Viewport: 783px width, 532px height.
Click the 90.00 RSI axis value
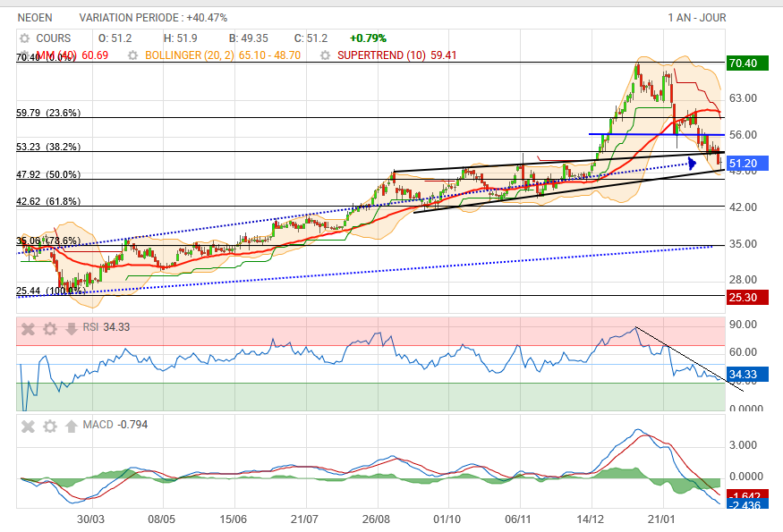pyautogui.click(x=743, y=325)
